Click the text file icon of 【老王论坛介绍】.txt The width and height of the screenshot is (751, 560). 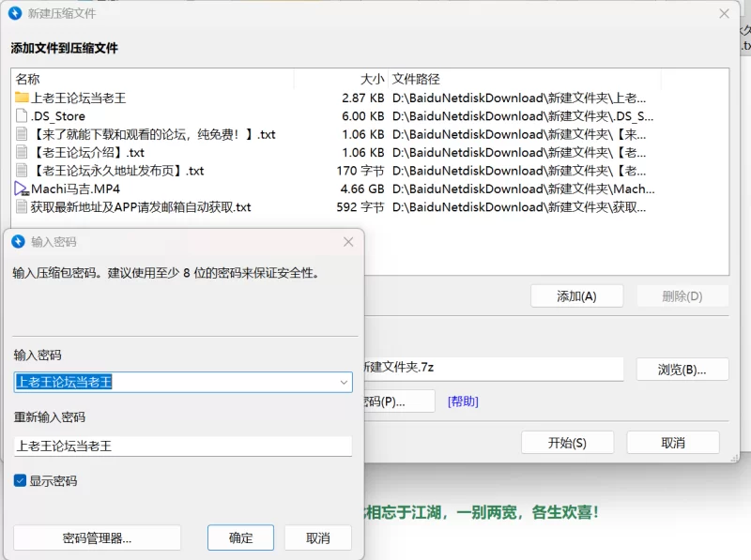22,152
